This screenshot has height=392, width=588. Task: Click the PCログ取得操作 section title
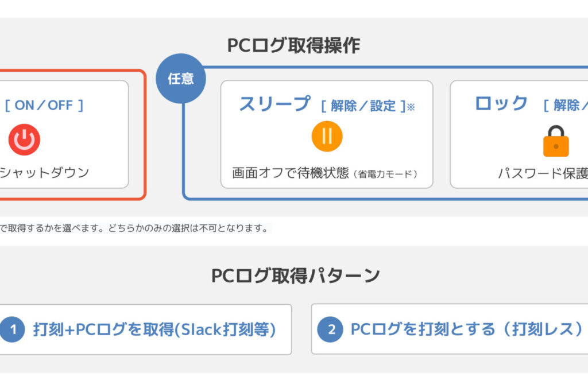point(293,45)
